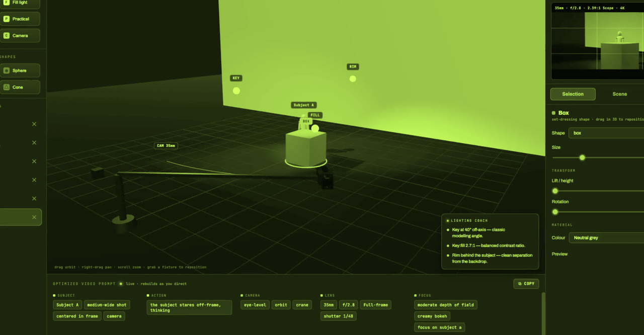Edit the action text about staring off-frame
This screenshot has height=335, width=644.
(189, 307)
